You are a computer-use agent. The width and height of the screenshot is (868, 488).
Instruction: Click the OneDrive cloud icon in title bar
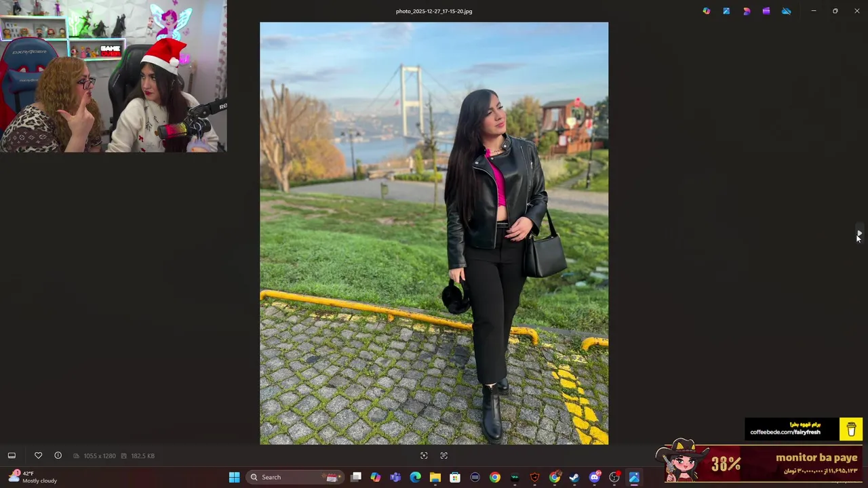787,11
